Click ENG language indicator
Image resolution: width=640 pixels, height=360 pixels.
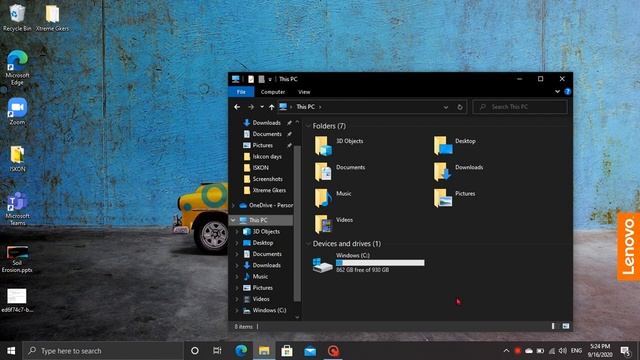pos(576,351)
